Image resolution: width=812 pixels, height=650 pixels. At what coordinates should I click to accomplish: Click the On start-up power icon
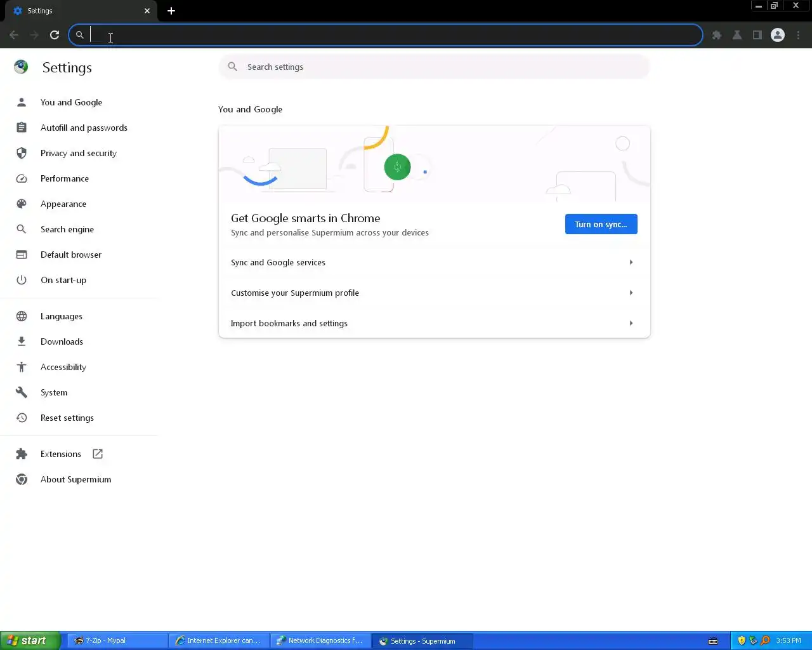(x=22, y=280)
